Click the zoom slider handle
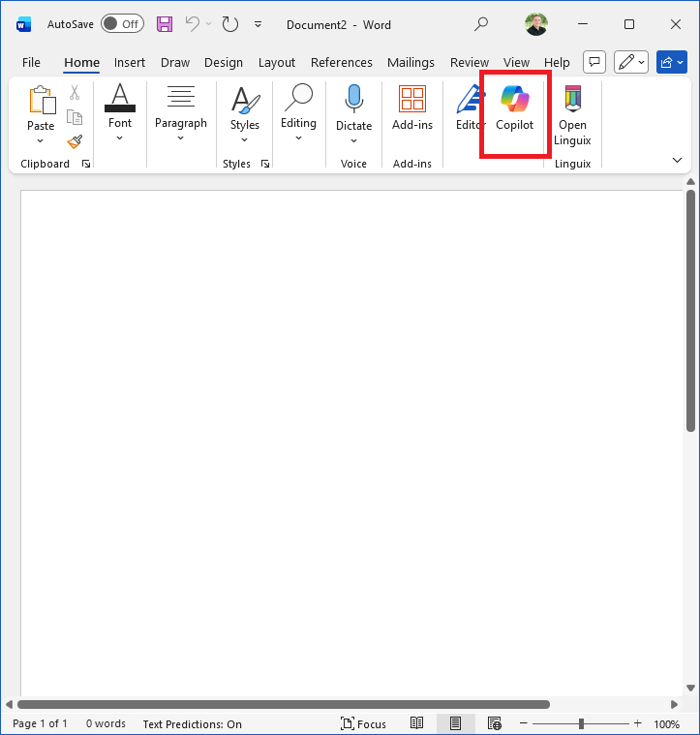Image resolution: width=700 pixels, height=735 pixels. coord(581,723)
